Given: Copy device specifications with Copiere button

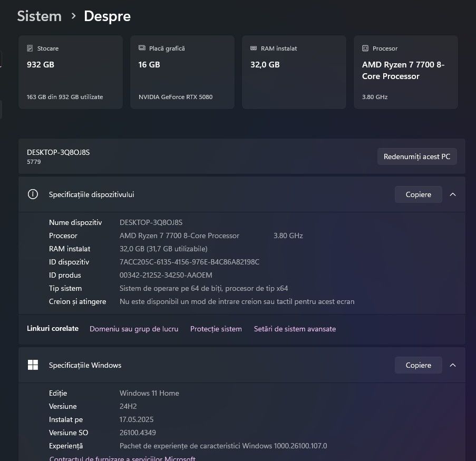Looking at the screenshot, I should (x=419, y=194).
